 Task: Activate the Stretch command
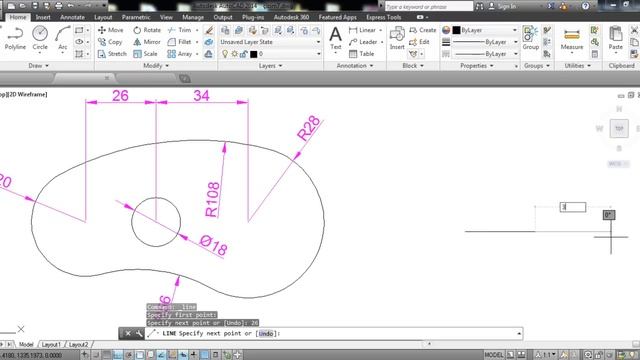click(x=112, y=54)
